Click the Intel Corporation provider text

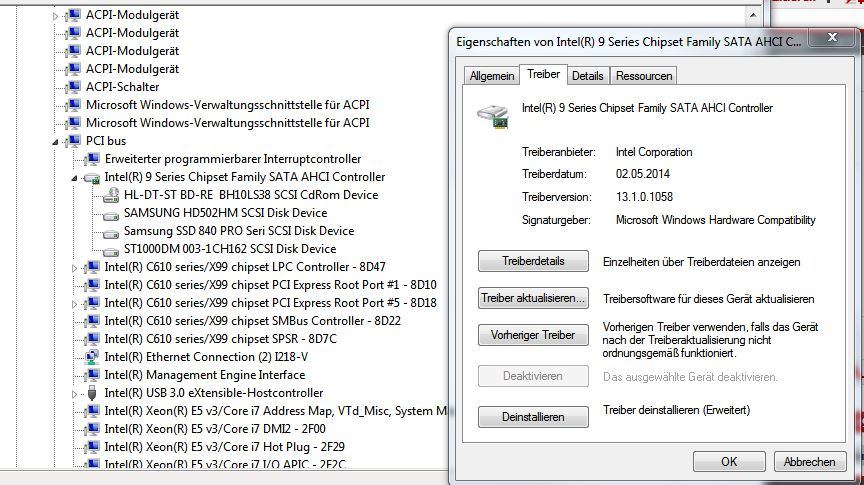[654, 152]
